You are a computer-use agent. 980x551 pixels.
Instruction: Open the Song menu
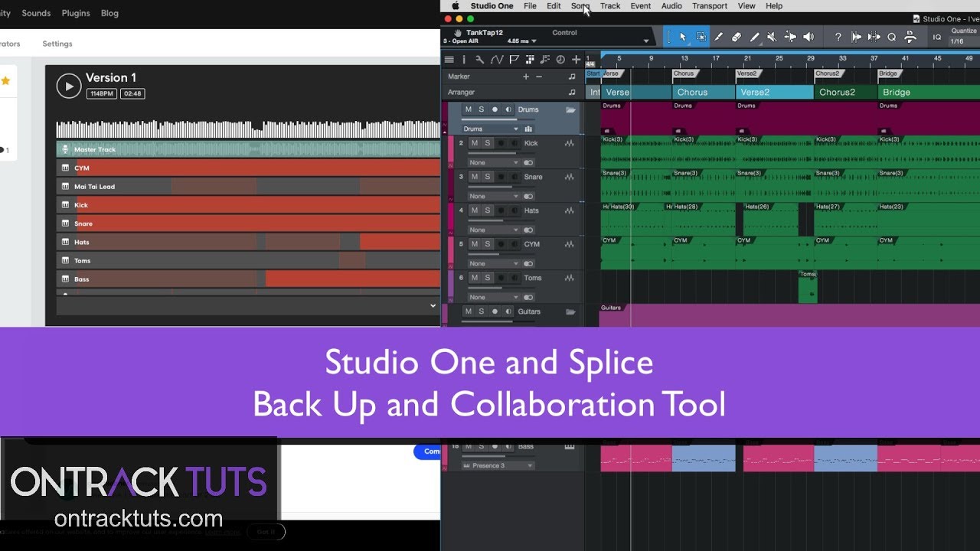[x=580, y=6]
